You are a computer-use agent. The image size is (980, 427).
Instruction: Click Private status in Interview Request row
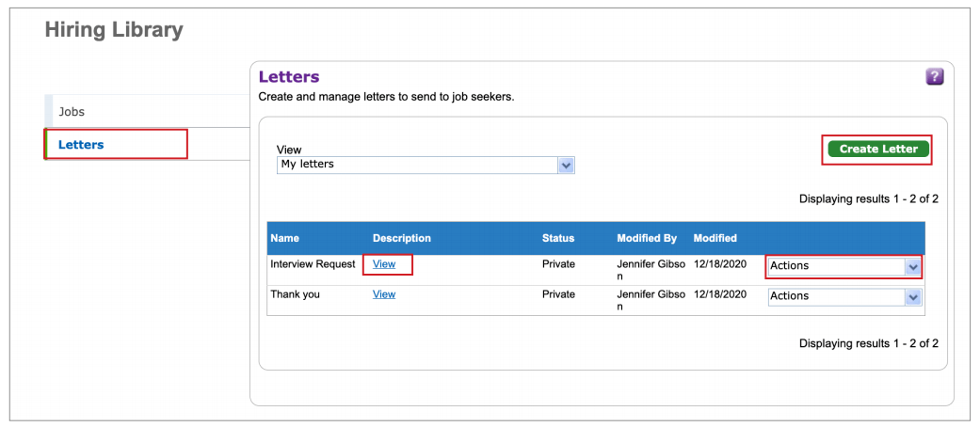pos(558,264)
